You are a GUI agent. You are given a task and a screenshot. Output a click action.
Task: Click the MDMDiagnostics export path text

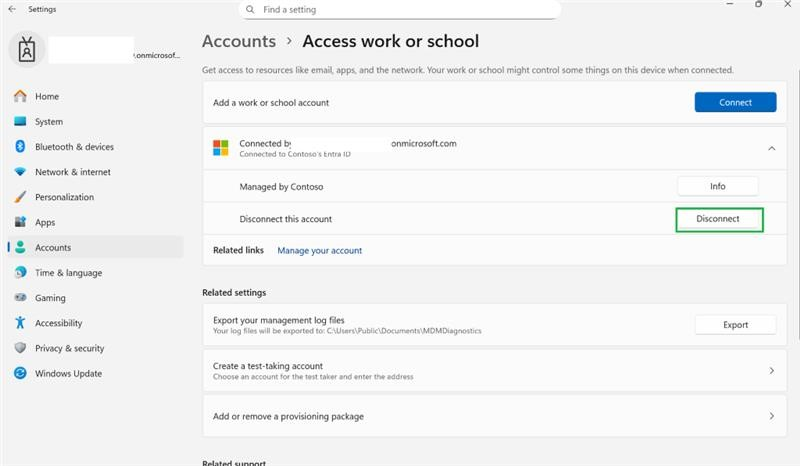[x=347, y=331]
